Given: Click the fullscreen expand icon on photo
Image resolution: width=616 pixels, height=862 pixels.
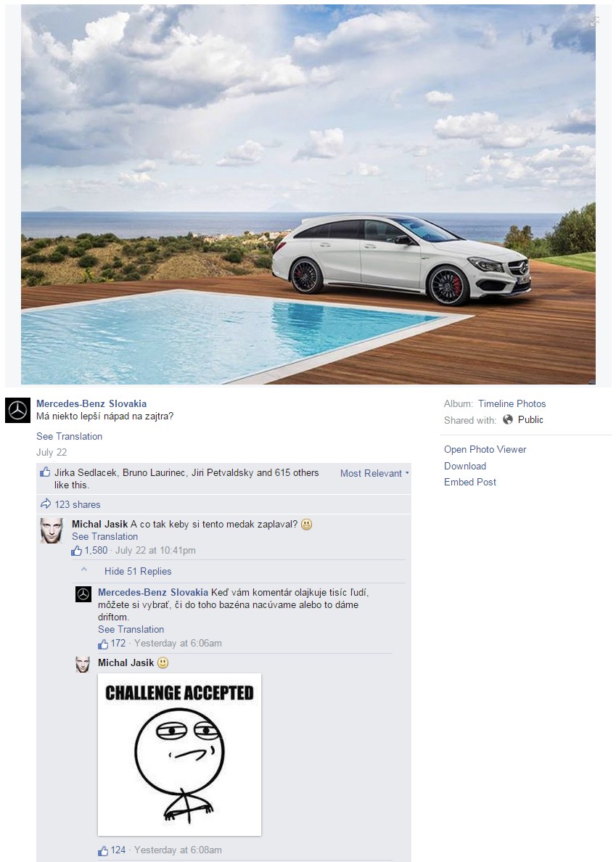Looking at the screenshot, I should point(594,22).
